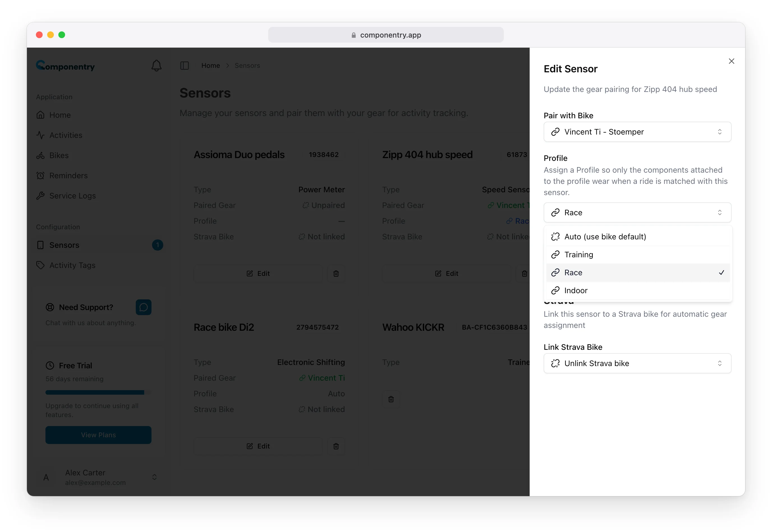Select the Race profile option
Viewport: 772px width, 532px height.
click(638, 273)
